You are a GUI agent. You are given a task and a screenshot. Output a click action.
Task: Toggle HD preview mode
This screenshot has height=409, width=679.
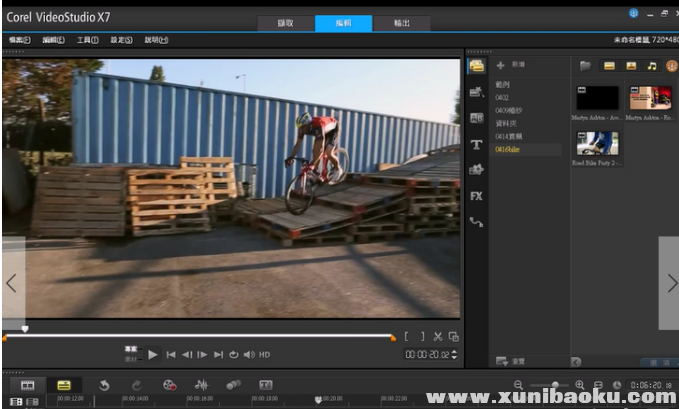point(265,354)
